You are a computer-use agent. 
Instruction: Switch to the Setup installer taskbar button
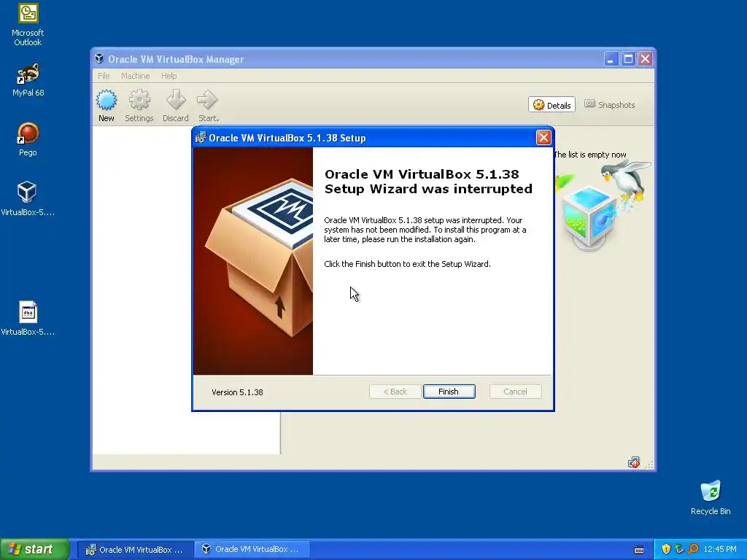(x=135, y=550)
